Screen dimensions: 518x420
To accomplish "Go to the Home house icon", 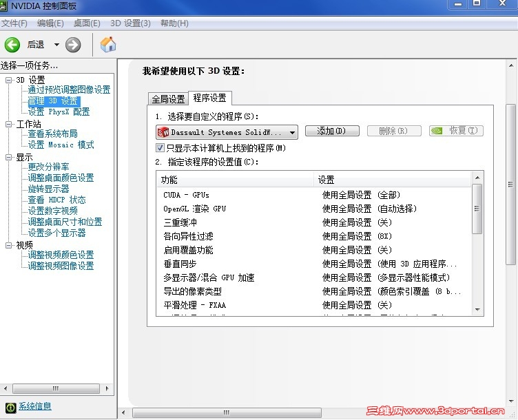I will coord(108,45).
